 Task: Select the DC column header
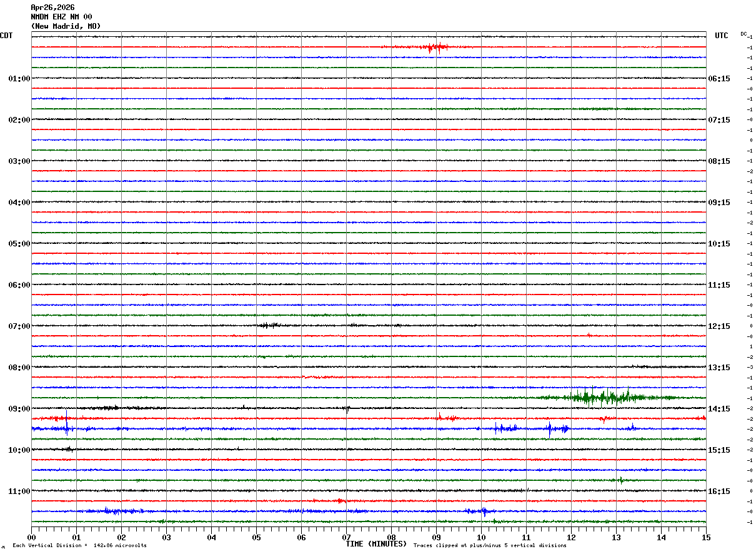744,34
